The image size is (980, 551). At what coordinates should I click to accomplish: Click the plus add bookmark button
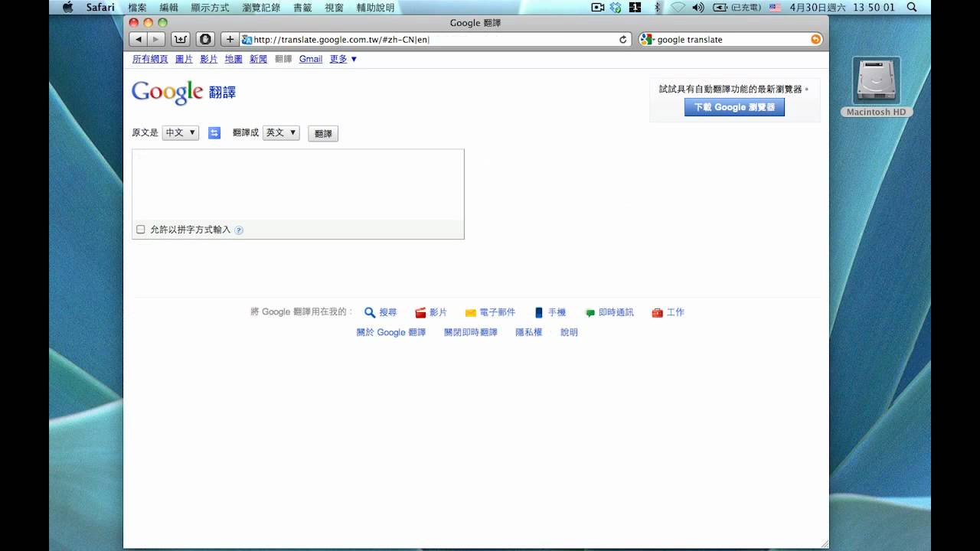click(230, 39)
